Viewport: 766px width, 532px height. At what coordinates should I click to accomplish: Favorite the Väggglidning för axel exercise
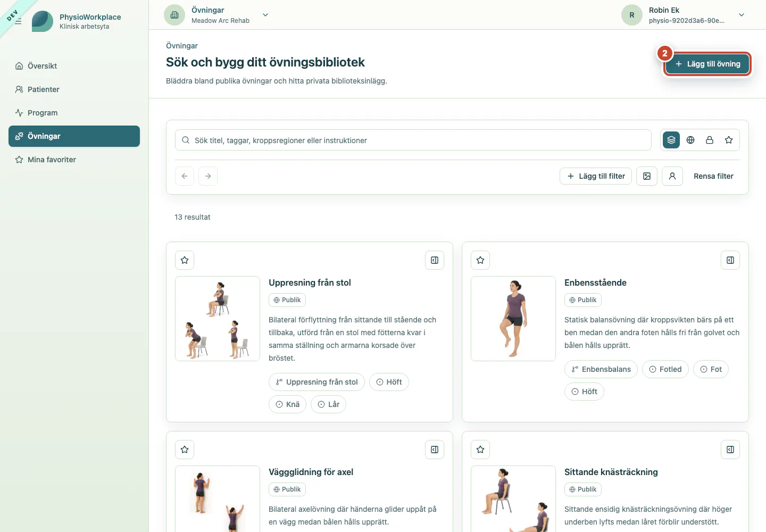click(x=185, y=450)
